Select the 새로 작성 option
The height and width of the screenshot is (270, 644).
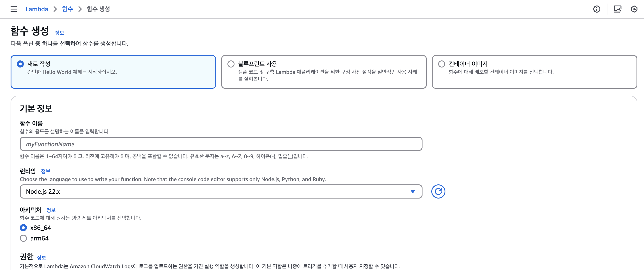(20, 64)
